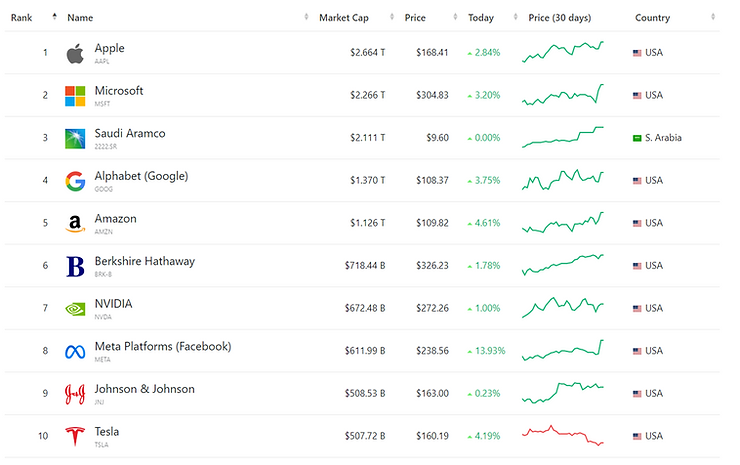This screenshot has width=740, height=465.
Task: Click Saudi Aramco's 30-day price sparkline
Action: pyautogui.click(x=563, y=137)
